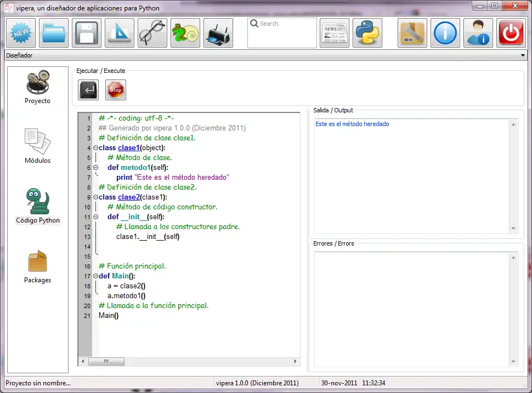
Task: Click the snail-and-snake toolbar icon
Action: click(185, 32)
